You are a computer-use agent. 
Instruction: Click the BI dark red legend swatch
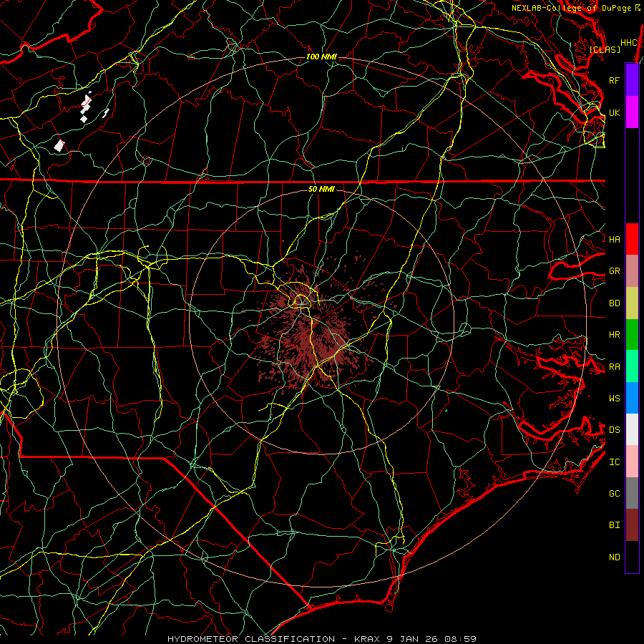[x=632, y=525]
